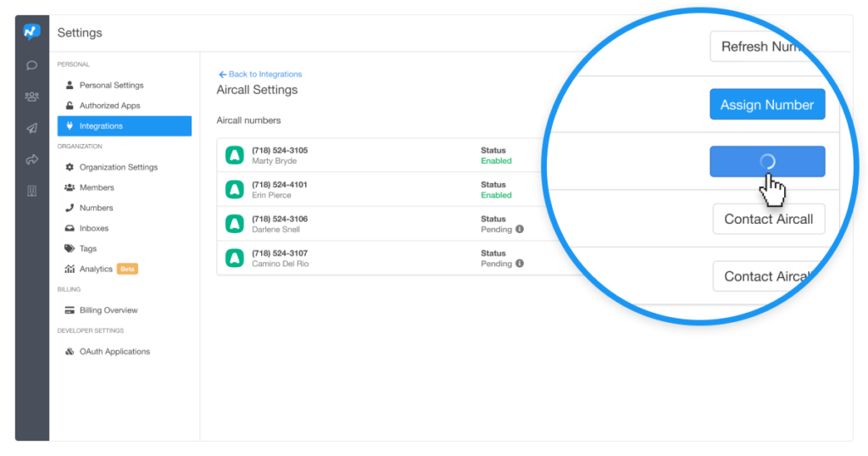Select number (718) 524-3106
Image resolution: width=868 pixels, height=456 pixels.
280,220
